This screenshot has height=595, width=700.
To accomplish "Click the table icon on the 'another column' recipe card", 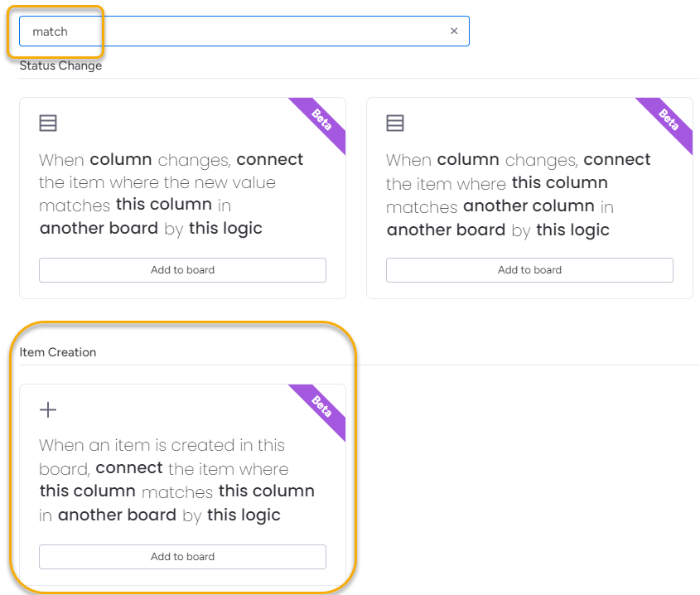I will click(x=395, y=123).
